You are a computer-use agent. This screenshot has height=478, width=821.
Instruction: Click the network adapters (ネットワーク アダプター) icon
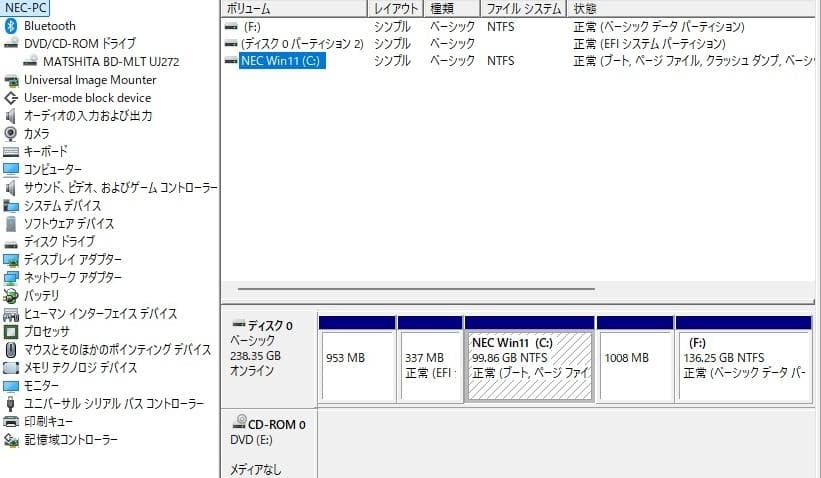tap(11, 277)
